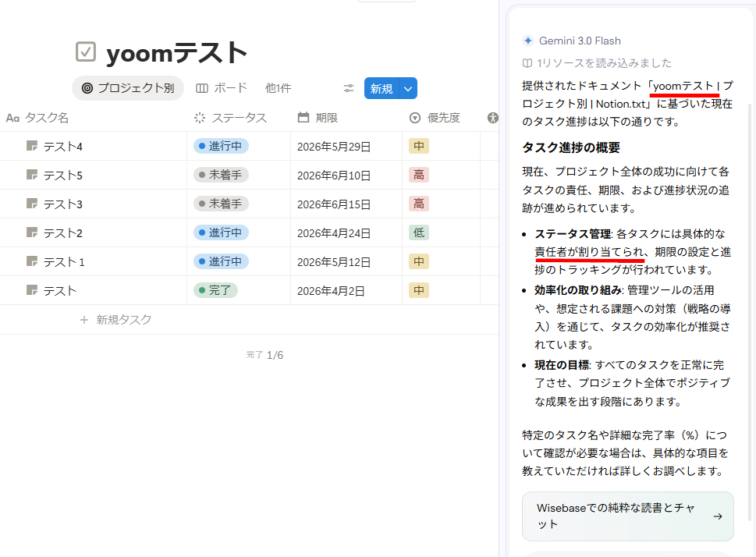Screen dimensions: 756x557
Task: Click the plus icon beside 新規タスク
Action: [x=84, y=320]
